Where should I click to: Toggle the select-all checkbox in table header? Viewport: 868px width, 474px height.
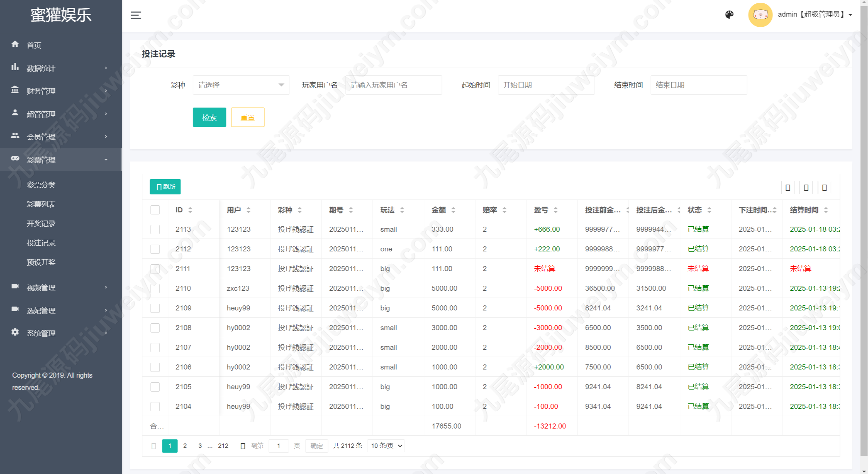point(155,210)
